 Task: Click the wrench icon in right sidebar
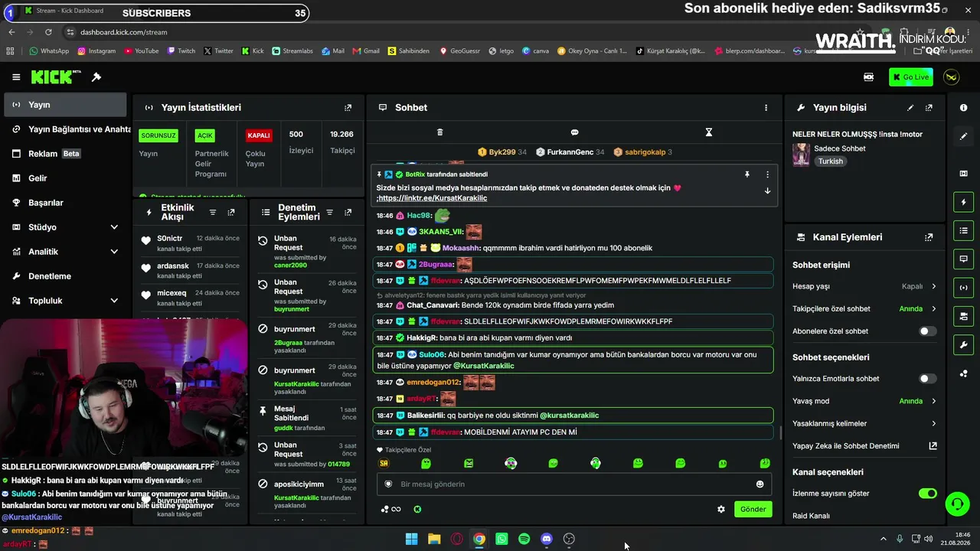click(x=963, y=345)
